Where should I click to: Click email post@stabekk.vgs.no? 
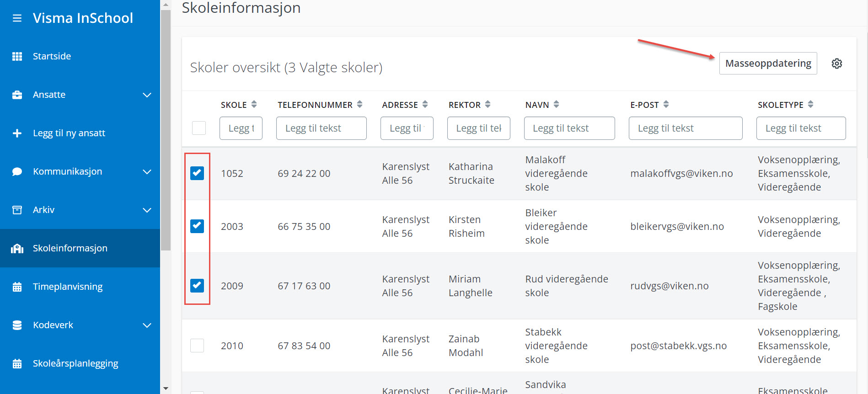coord(678,346)
